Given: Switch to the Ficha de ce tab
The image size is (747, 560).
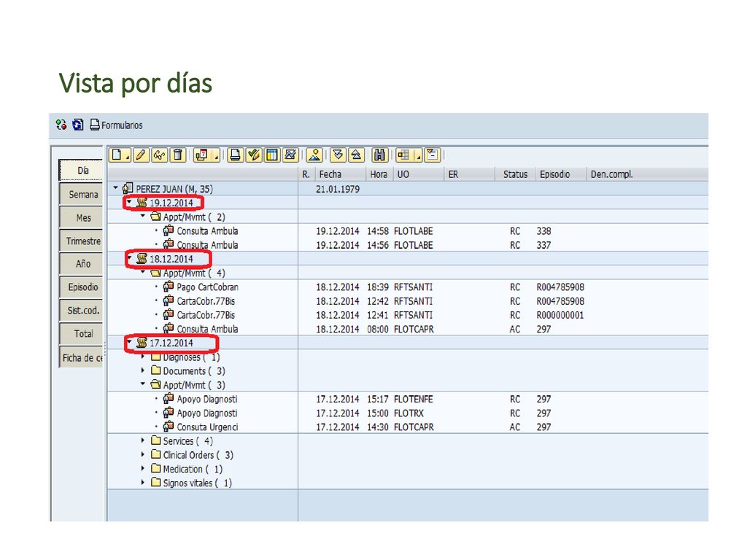Looking at the screenshot, I should (81, 357).
